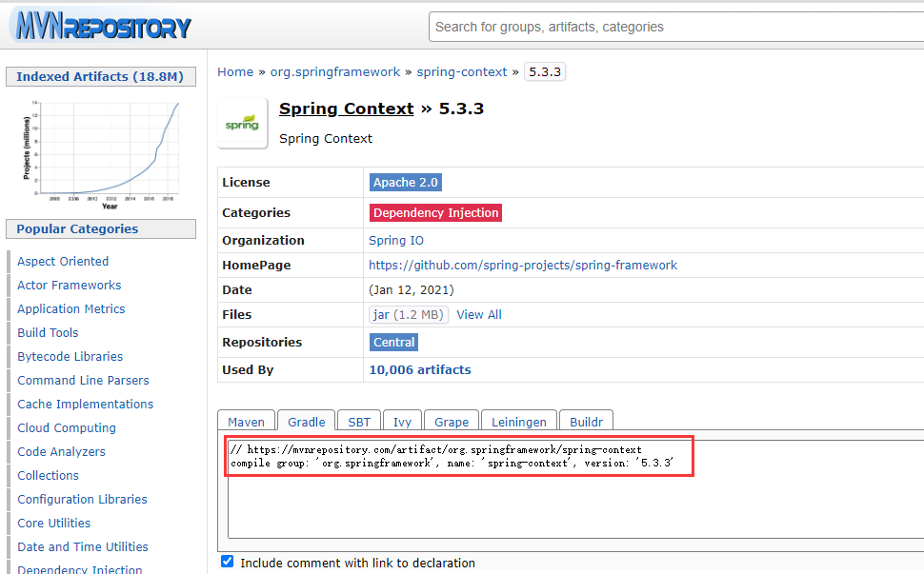Click the Repositories row label
The image size is (924, 574).
point(262,342)
